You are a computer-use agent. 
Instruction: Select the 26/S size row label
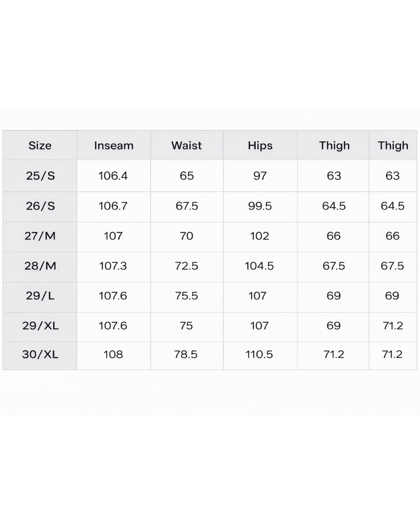(x=40, y=206)
